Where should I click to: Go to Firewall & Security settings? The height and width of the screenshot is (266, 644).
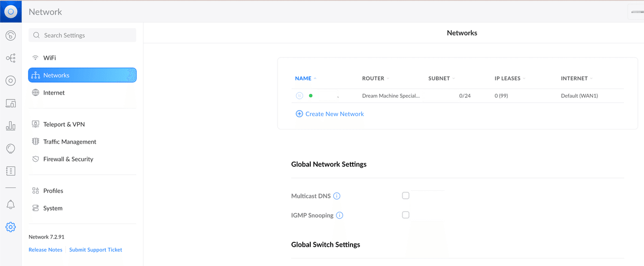(68, 159)
